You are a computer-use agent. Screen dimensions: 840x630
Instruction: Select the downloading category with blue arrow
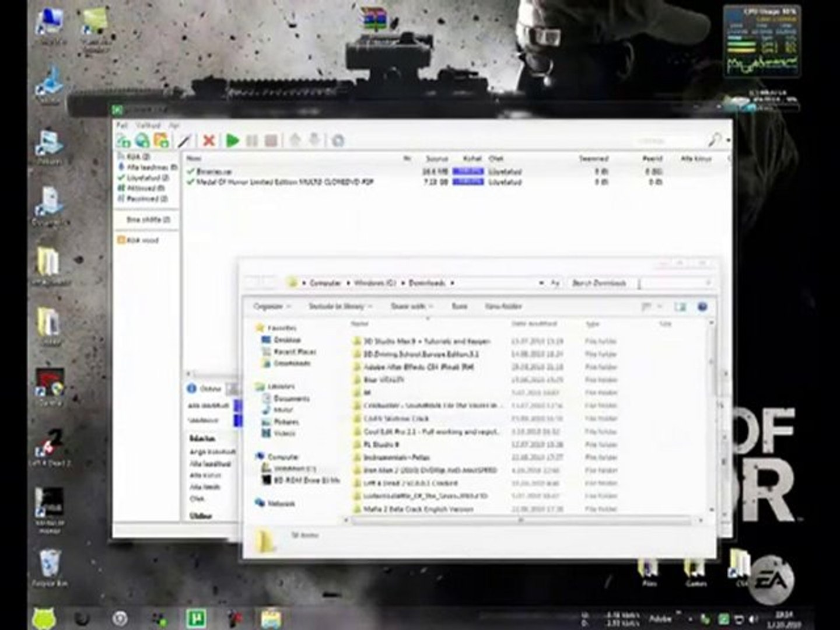(x=148, y=167)
